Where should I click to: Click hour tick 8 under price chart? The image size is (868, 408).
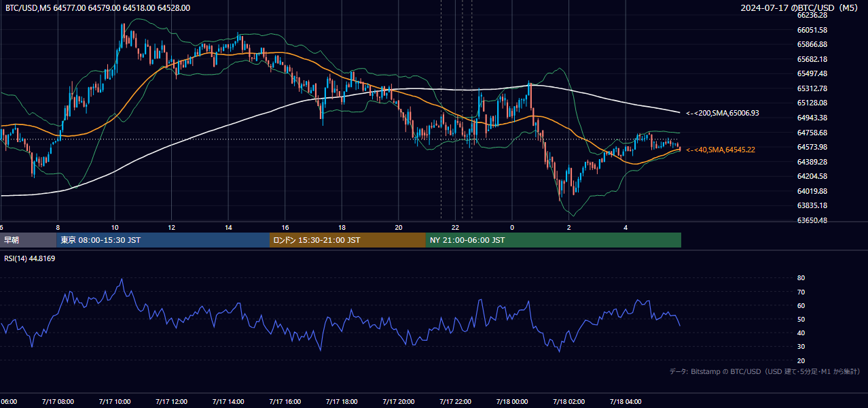tap(58, 227)
